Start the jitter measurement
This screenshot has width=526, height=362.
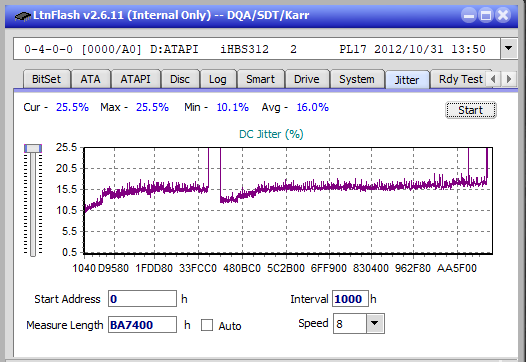click(x=471, y=110)
